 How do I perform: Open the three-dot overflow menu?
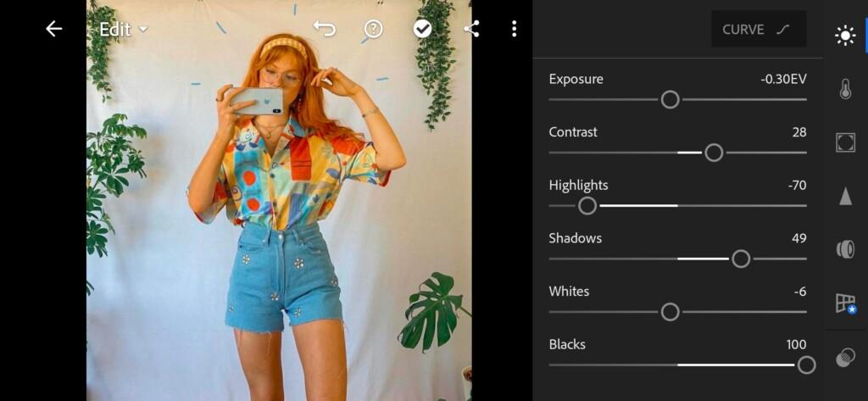coord(515,29)
